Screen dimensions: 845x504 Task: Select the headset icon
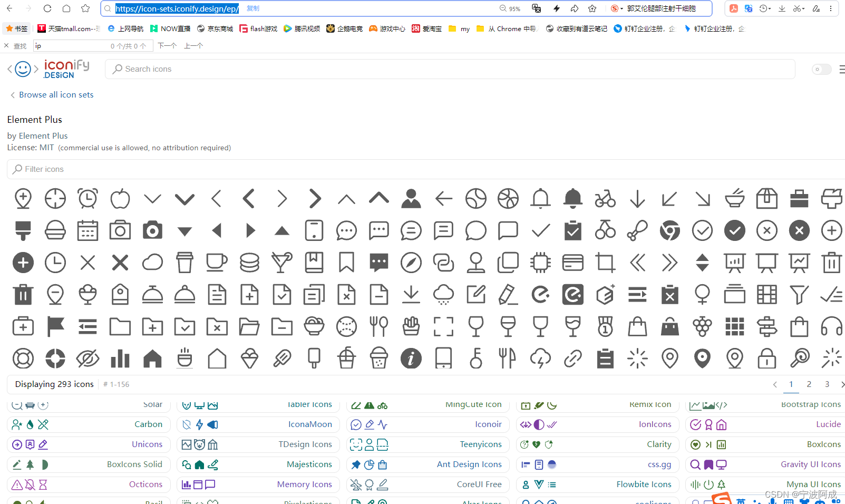coord(831,327)
